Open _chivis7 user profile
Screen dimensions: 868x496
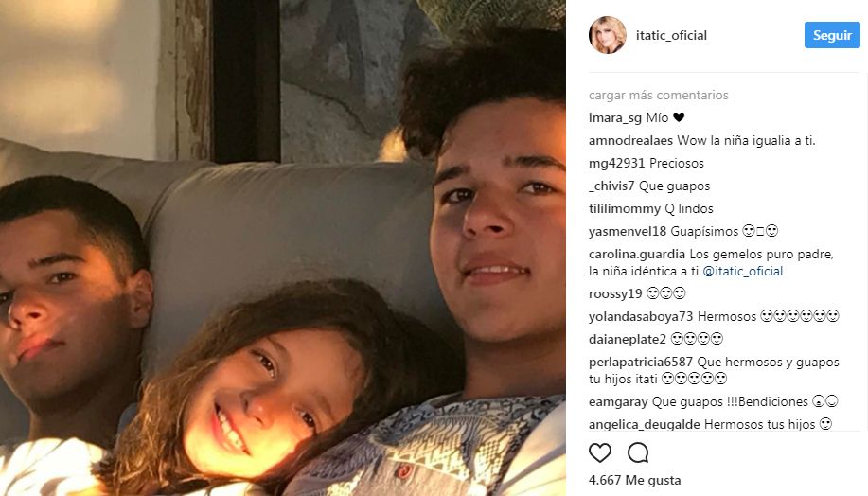611,186
